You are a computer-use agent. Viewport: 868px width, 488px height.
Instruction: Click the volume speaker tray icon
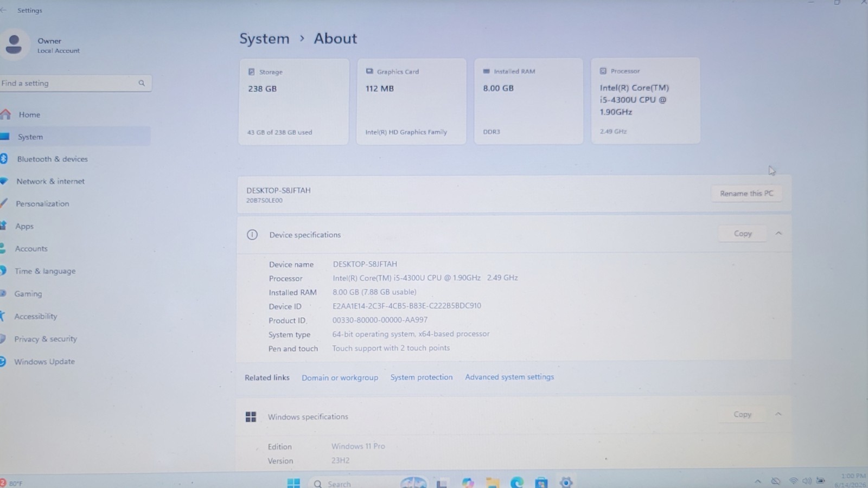(x=807, y=481)
